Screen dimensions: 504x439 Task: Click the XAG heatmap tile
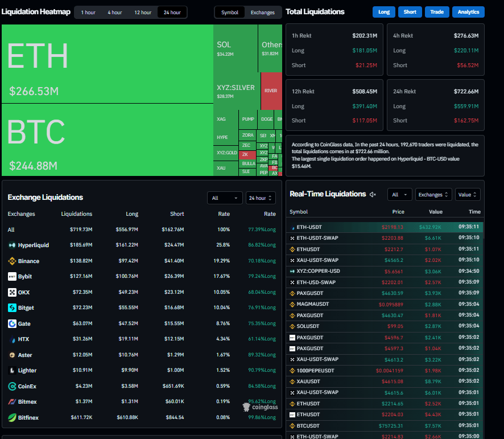click(226, 120)
